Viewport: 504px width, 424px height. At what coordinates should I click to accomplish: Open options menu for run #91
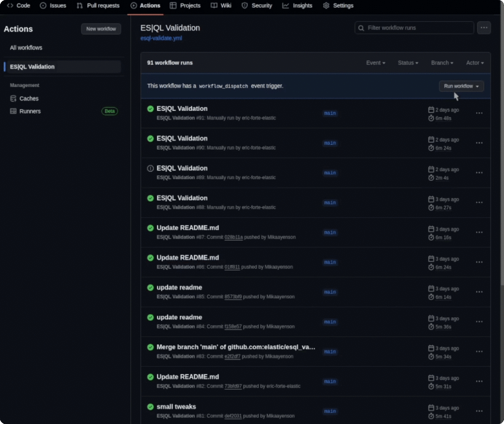[x=479, y=113]
